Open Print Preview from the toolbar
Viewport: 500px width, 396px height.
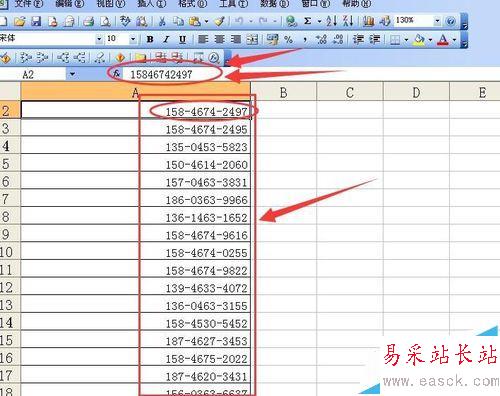[x=105, y=22]
